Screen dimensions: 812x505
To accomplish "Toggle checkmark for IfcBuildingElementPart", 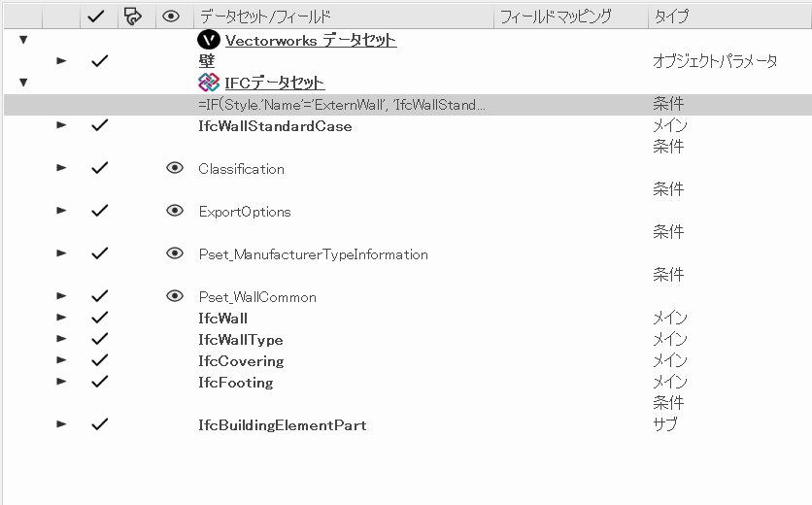I will 98,424.
